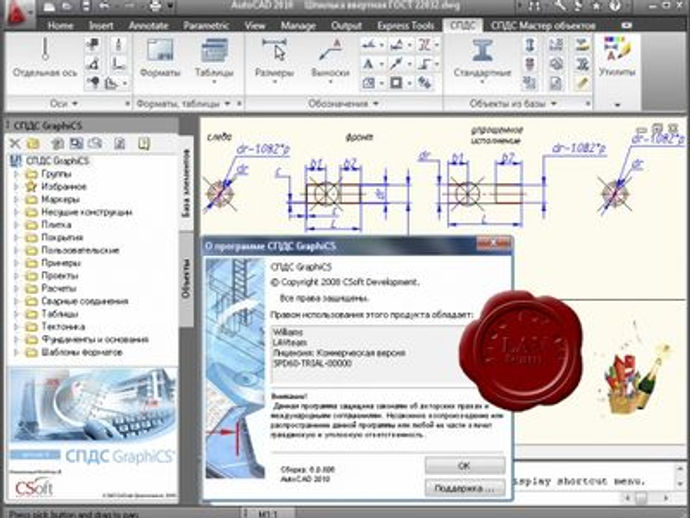Click the M1:1 scale in status bar
Screen dimensions: 690x518
(x=268, y=514)
